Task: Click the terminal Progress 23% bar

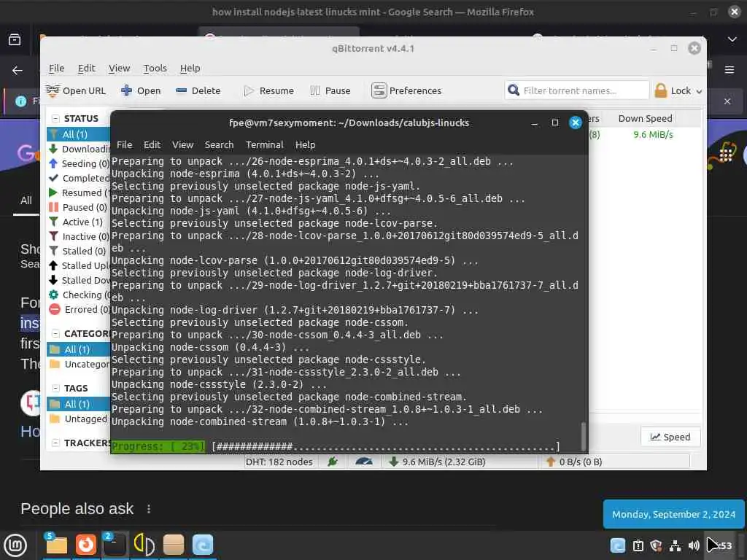Action: [336, 446]
